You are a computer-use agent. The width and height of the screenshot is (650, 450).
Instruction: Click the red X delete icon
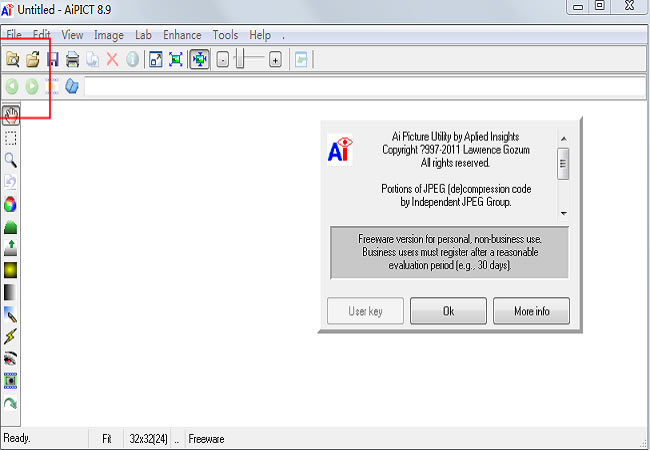(x=112, y=60)
